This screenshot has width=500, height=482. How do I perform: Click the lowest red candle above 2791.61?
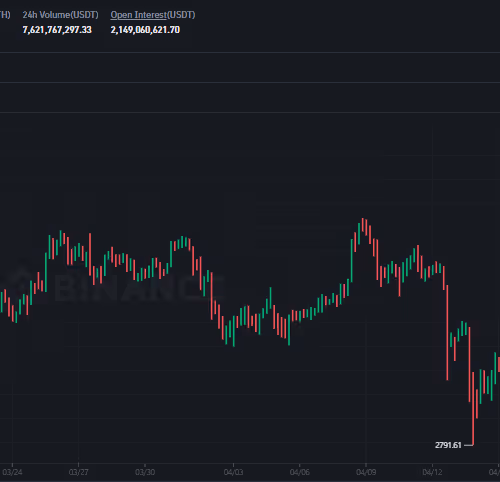pos(473,409)
